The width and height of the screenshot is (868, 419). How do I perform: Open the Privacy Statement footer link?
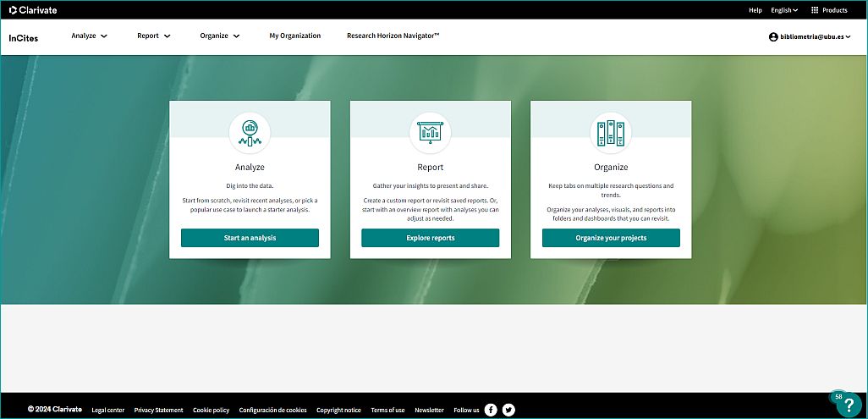[158, 410]
